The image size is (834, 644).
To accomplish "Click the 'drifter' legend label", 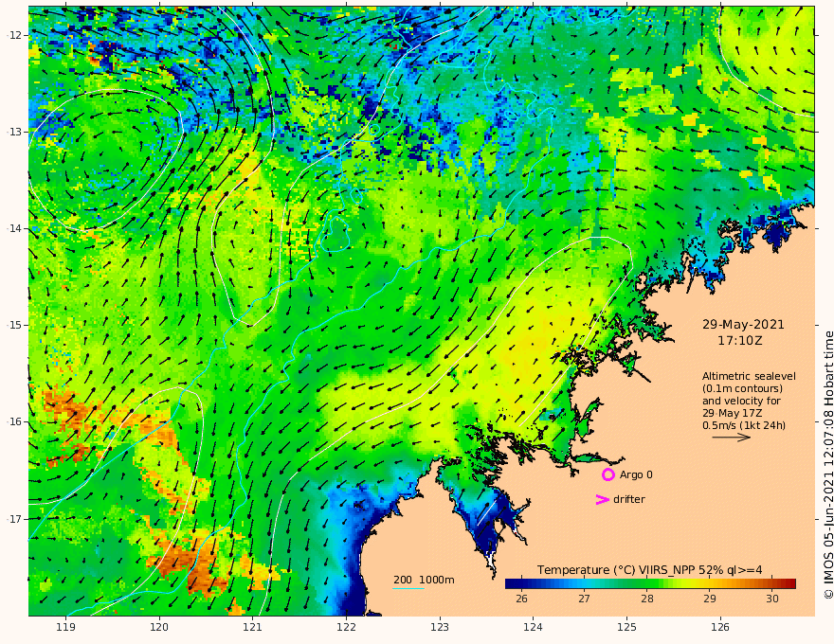I will coord(629,499).
